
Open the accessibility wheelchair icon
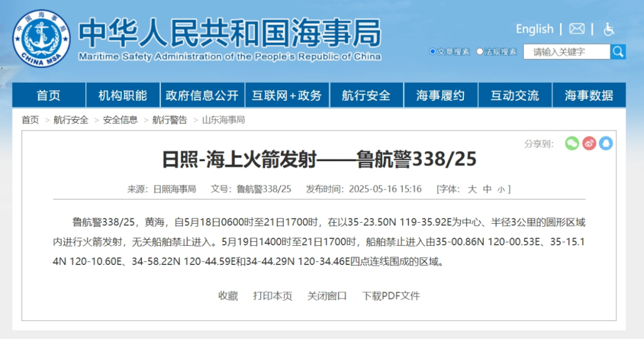(609, 29)
